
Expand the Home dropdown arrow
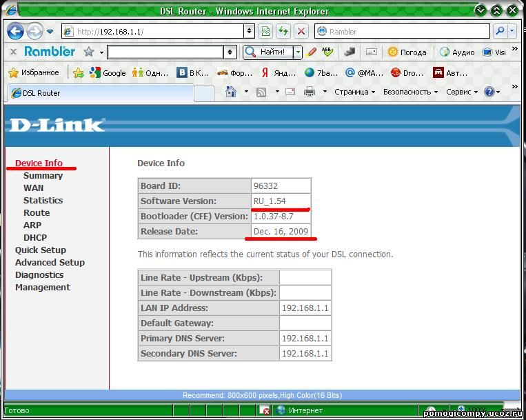tap(246, 92)
